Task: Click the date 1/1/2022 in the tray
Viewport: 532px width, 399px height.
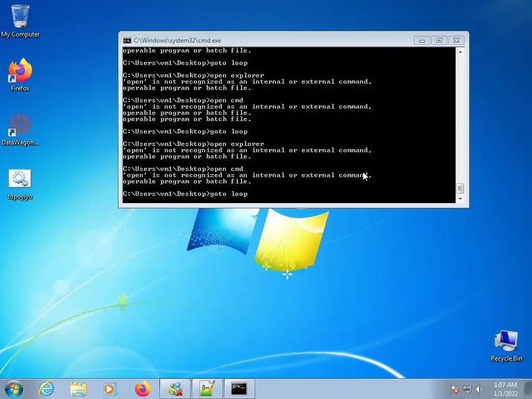Action: 506,394
